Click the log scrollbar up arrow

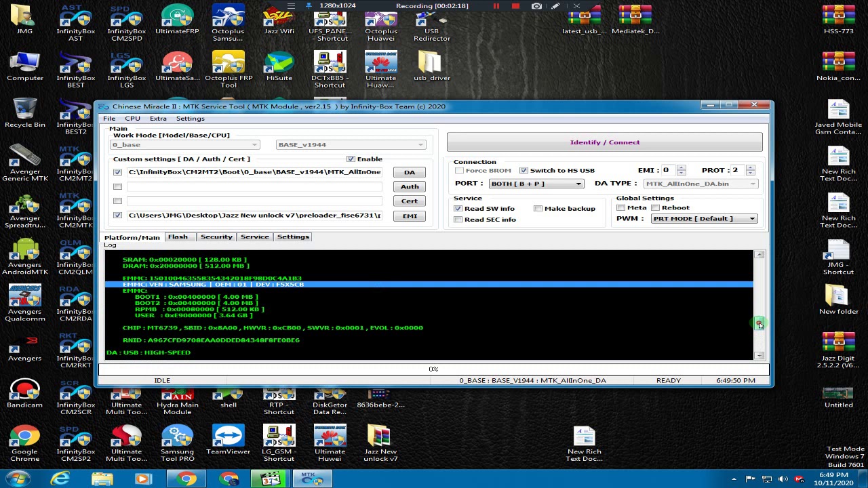(x=759, y=254)
